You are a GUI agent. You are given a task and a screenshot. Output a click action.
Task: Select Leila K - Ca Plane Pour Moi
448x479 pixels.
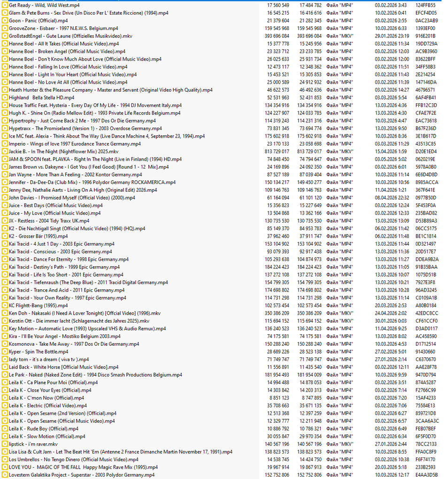pyautogui.click(x=54, y=382)
